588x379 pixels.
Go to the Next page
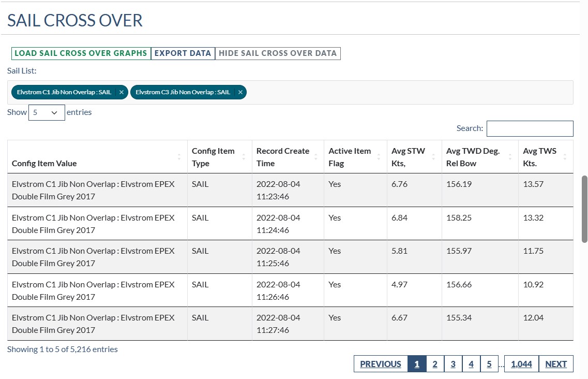[x=556, y=364]
